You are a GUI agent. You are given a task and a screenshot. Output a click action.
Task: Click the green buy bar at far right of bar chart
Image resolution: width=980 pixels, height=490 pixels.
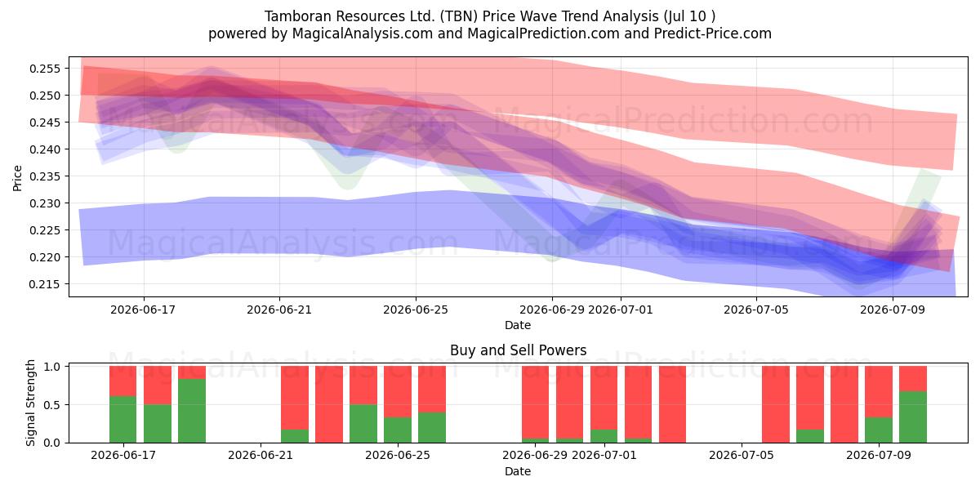[x=913, y=417]
